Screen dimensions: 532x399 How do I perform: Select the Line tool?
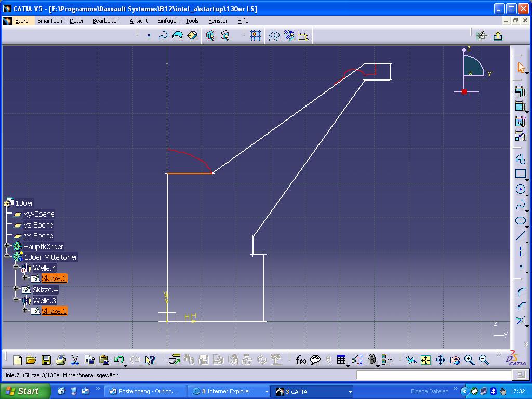(x=520, y=236)
